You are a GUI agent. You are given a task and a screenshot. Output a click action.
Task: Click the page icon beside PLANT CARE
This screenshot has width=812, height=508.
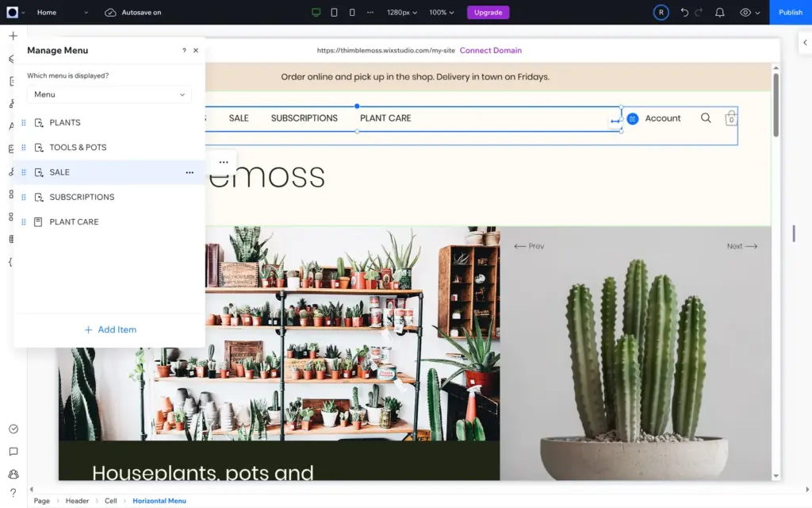38,222
